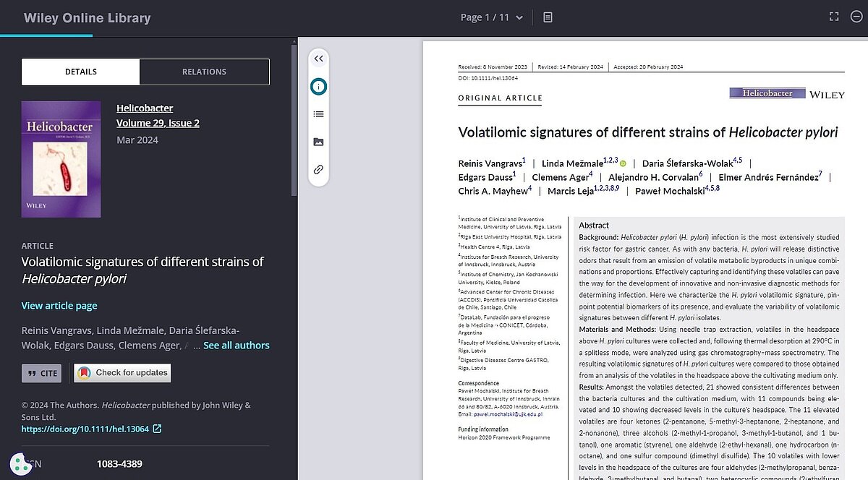The width and height of the screenshot is (868, 480).
Task: Click Horizon 2020 Framework Programme text
Action: (x=504, y=437)
